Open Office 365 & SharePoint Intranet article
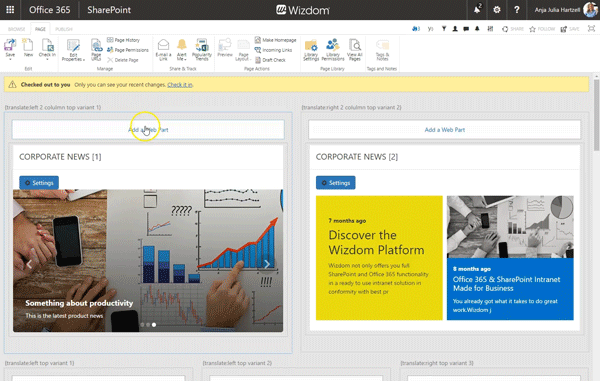This screenshot has height=381, width=600. coord(506,284)
